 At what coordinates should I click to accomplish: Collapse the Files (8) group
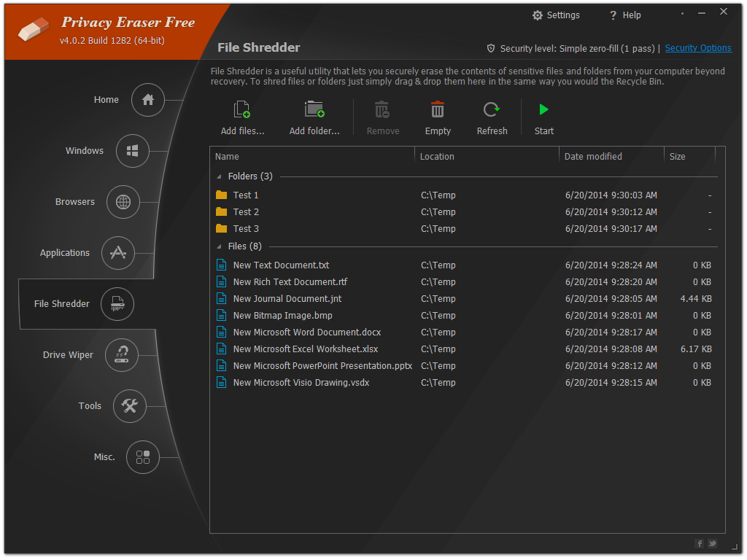[219, 246]
